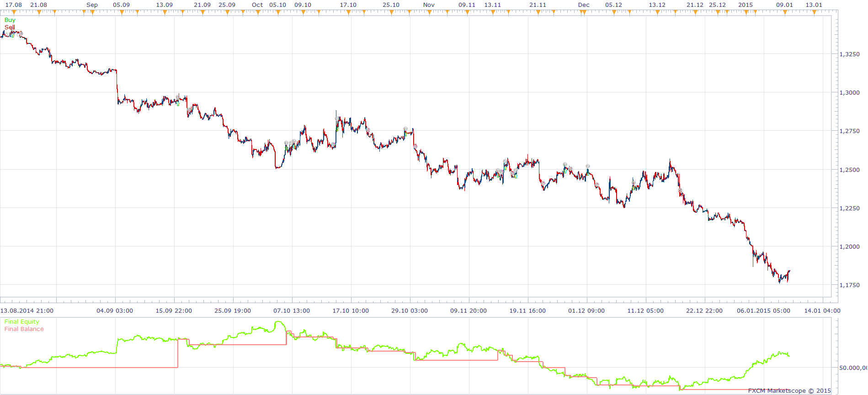Click the 1,3000 price axis label
The width and height of the screenshot is (868, 395).
tap(850, 93)
